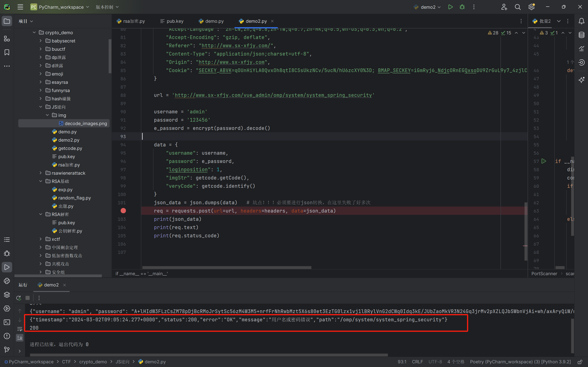This screenshot has width=588, height=367.
Task: Stop the running process button
Action: point(28,298)
